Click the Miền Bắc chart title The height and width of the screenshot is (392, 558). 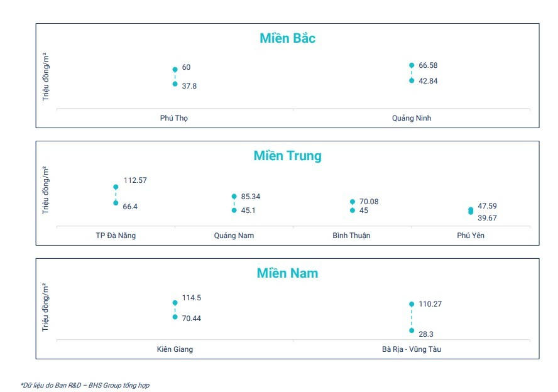click(x=287, y=38)
